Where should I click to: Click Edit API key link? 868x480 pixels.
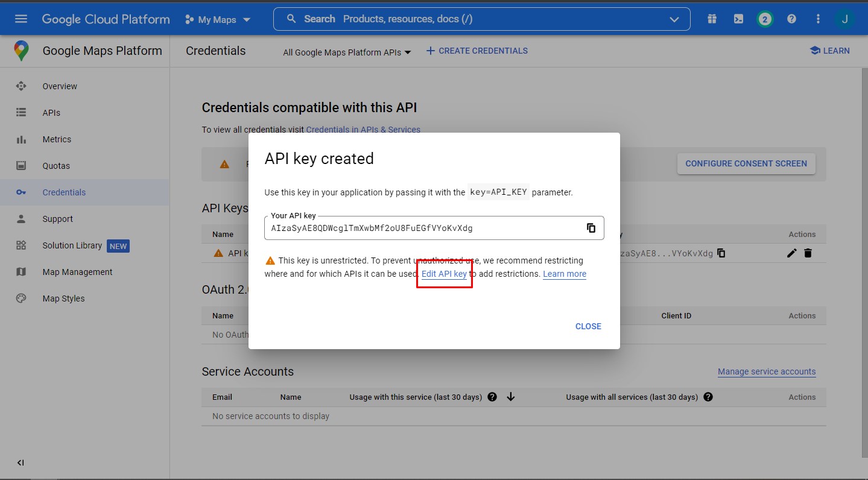pyautogui.click(x=444, y=274)
